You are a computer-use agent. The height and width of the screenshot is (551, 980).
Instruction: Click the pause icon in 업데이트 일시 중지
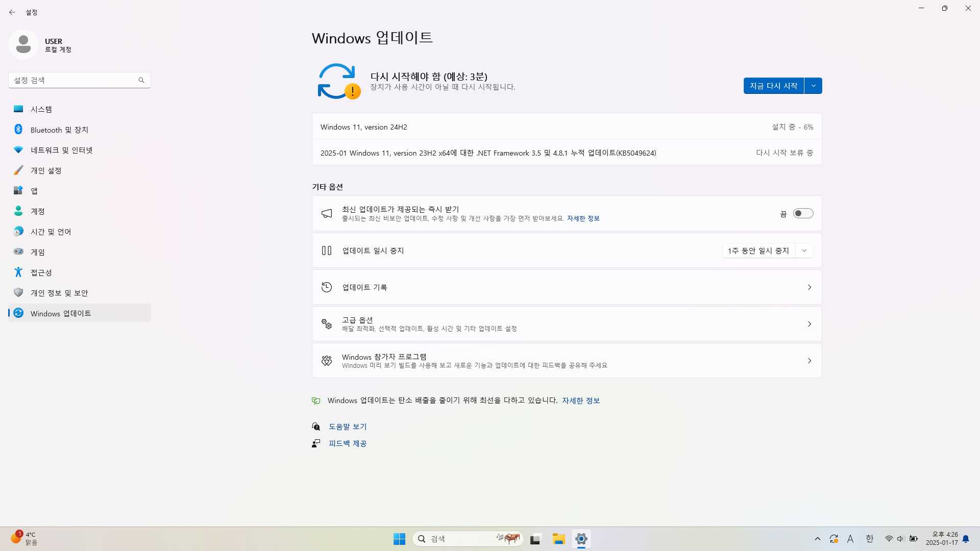[327, 251]
